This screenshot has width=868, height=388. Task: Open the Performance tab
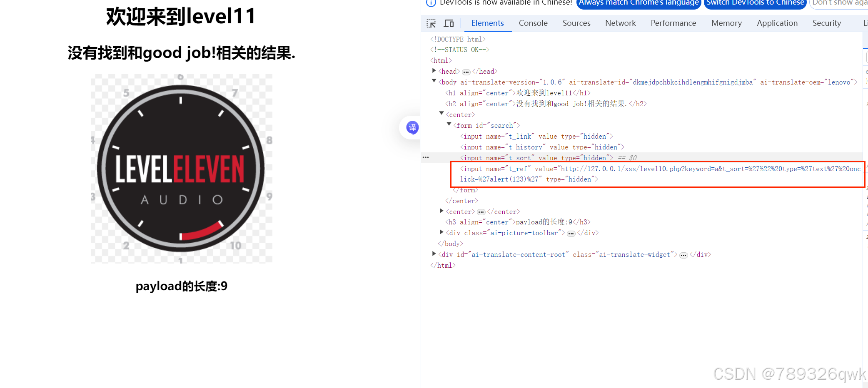pos(673,23)
